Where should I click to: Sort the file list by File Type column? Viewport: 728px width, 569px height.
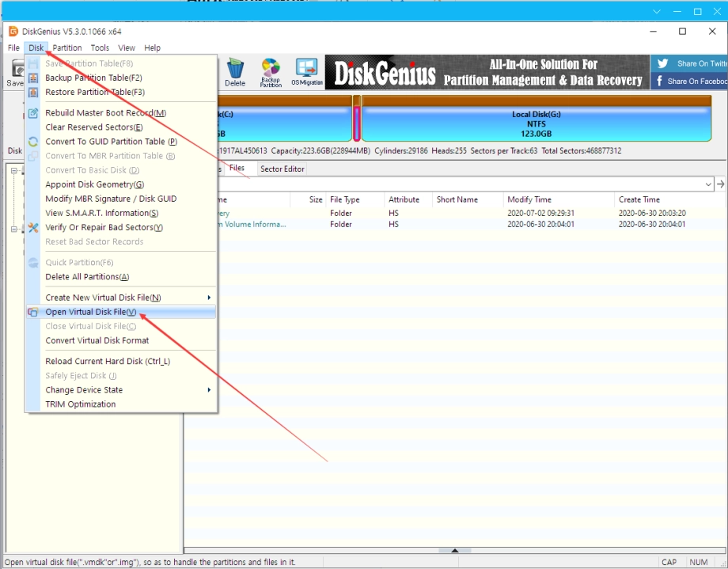coord(355,199)
